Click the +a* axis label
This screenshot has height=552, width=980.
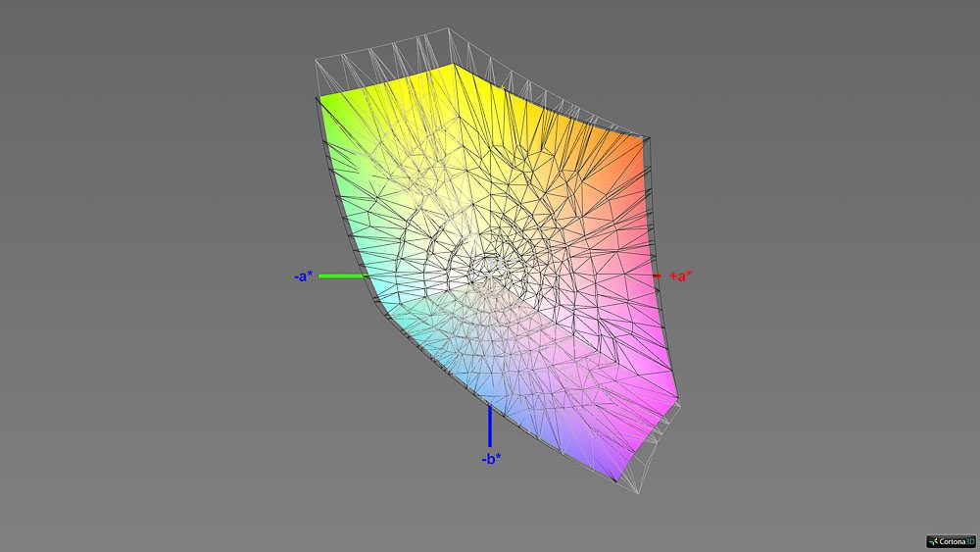pos(681,276)
